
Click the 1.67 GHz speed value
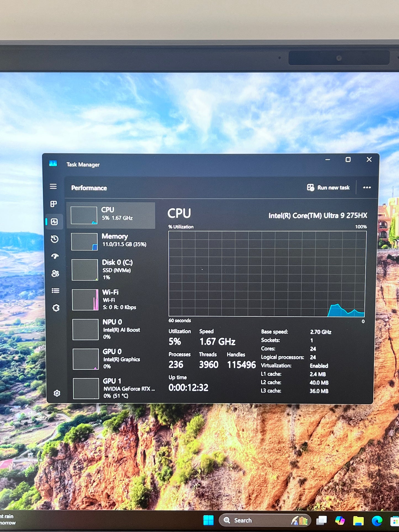coord(217,342)
